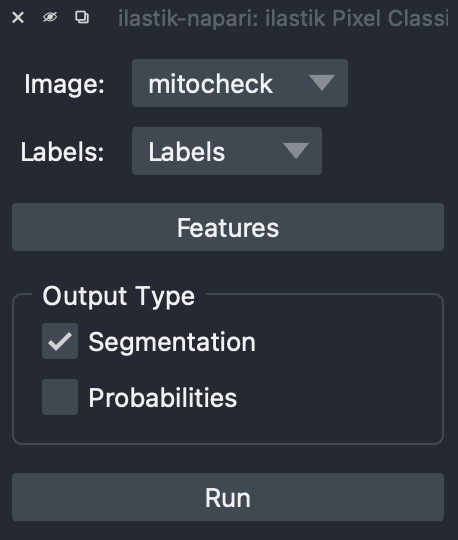Viewport: 458px width, 540px height.
Task: Uncheck the Segmentation output checkbox
Action: point(60,341)
